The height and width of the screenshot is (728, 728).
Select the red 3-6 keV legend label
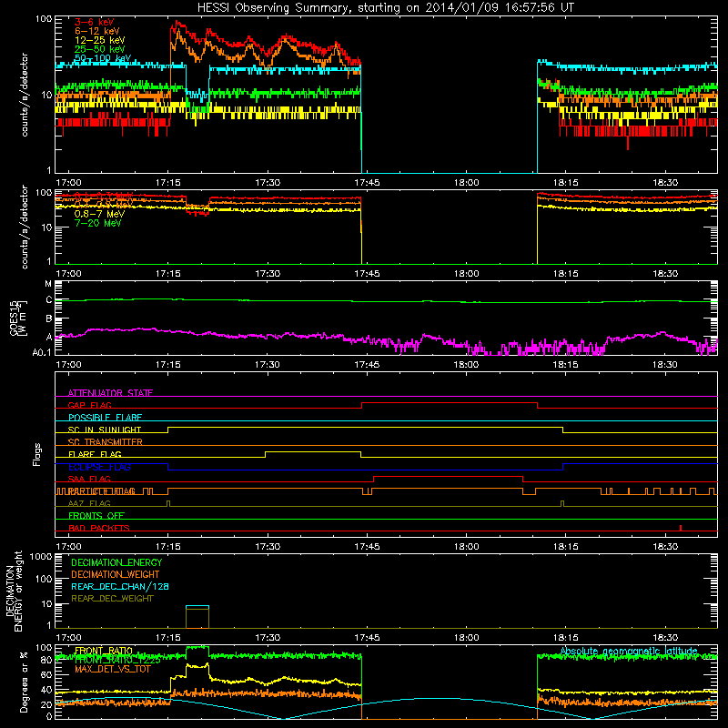click(94, 22)
